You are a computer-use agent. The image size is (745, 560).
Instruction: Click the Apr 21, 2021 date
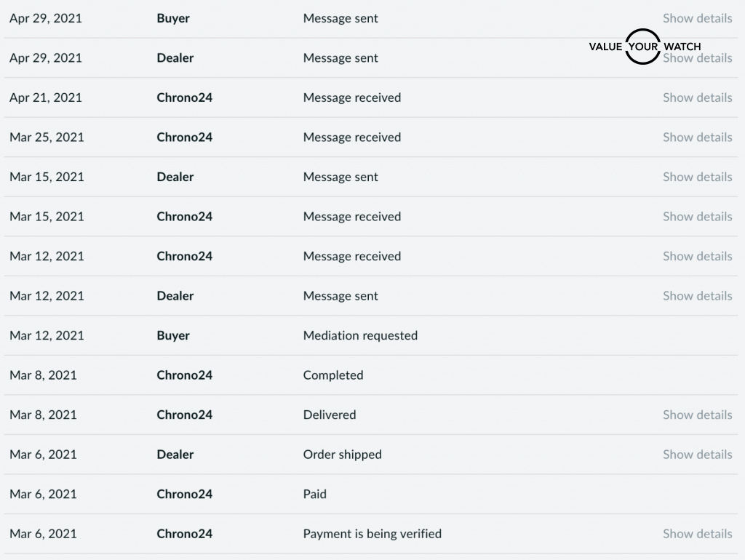(x=45, y=97)
